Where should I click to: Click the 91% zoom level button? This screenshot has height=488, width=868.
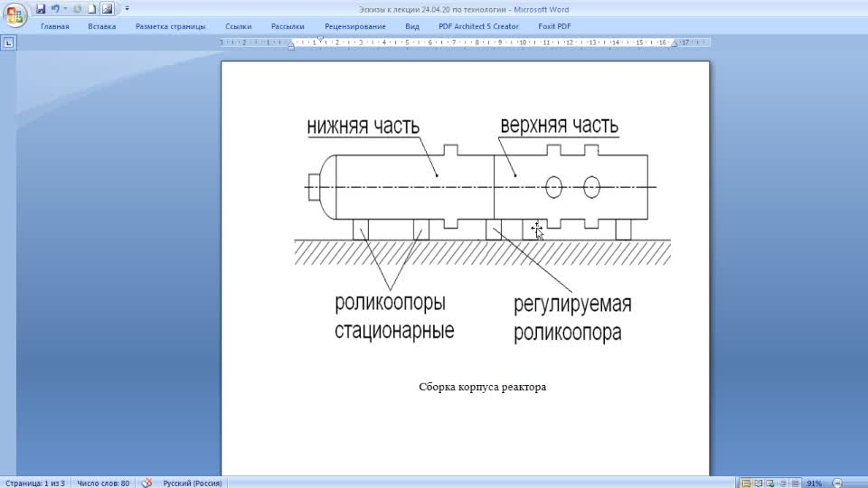(815, 483)
